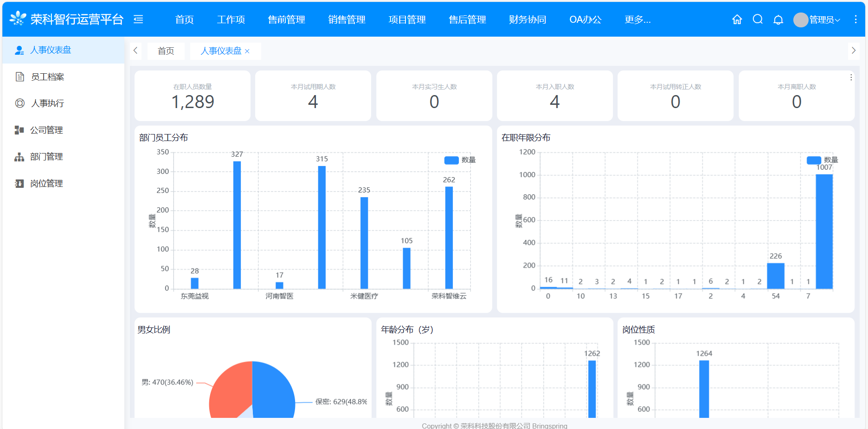The image size is (868, 429).
Task: Open notifications bell icon
Action: 778,19
